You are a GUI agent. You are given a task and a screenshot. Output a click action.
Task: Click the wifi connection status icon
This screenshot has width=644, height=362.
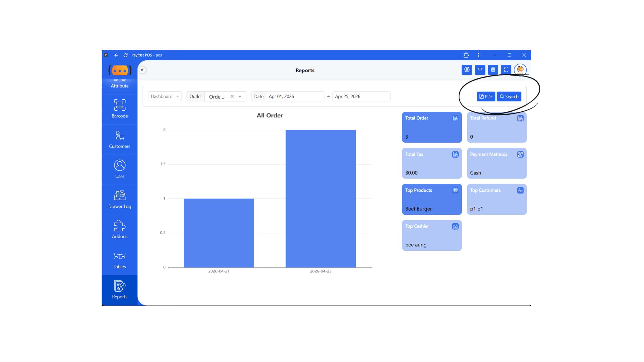(x=480, y=70)
